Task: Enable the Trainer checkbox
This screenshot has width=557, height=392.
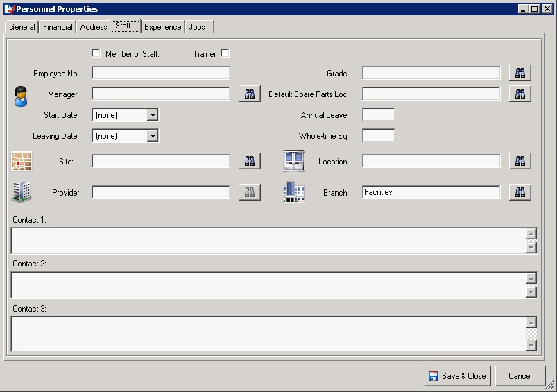Action: (x=225, y=53)
